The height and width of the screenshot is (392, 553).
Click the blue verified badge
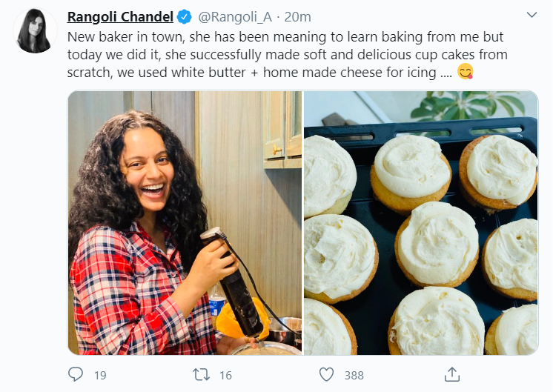click(x=185, y=17)
